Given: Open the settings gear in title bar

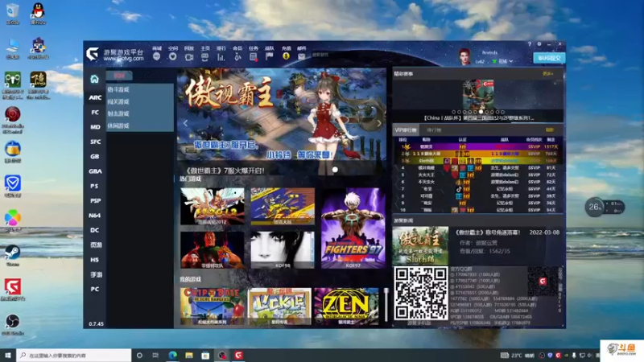Looking at the screenshot, I should [539, 44].
